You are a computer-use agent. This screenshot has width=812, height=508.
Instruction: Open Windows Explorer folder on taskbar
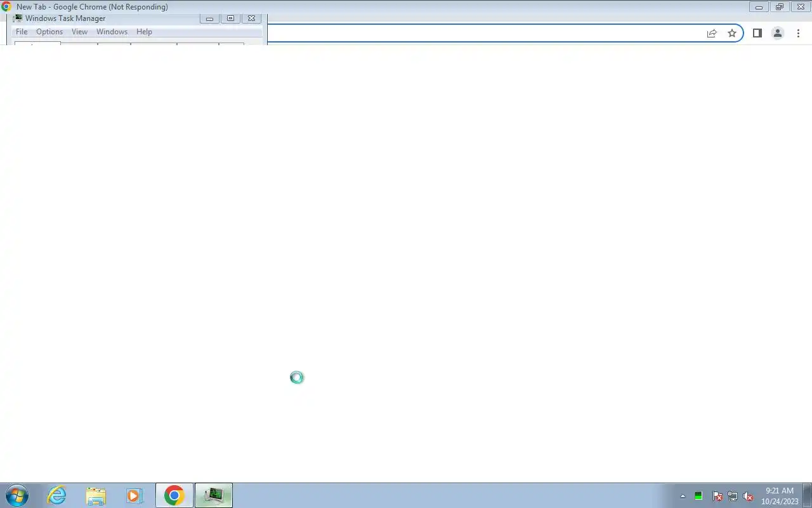click(x=96, y=495)
